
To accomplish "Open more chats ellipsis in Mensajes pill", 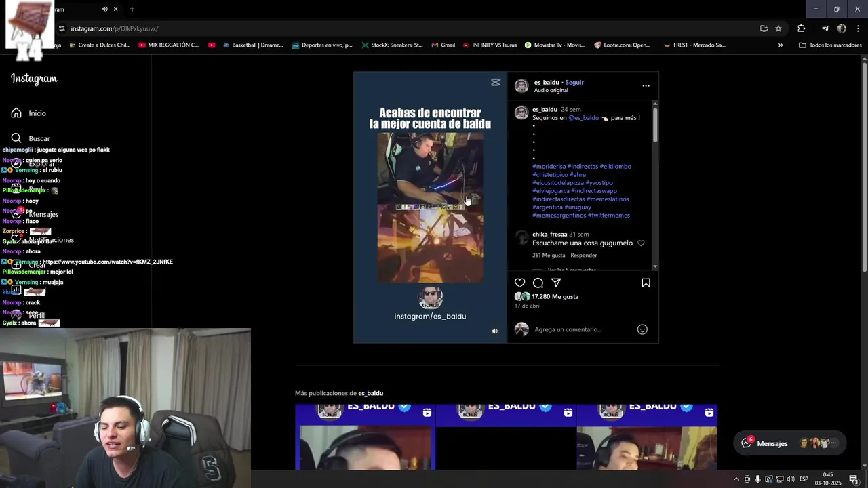I will [x=833, y=443].
